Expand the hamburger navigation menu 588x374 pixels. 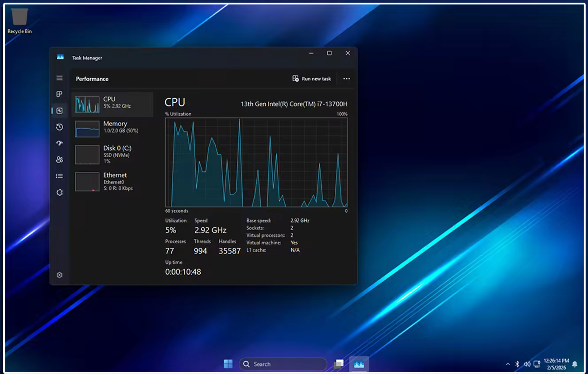[x=59, y=78]
